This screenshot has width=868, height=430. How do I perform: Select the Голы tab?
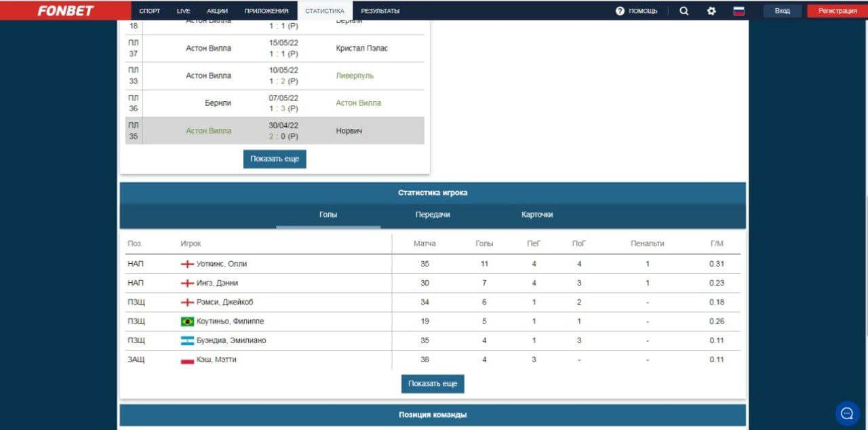328,214
